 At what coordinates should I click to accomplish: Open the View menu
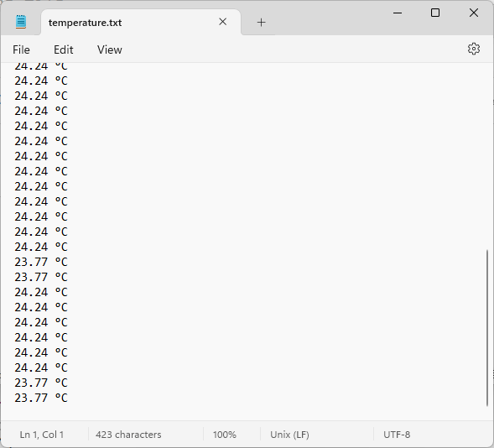(x=109, y=49)
